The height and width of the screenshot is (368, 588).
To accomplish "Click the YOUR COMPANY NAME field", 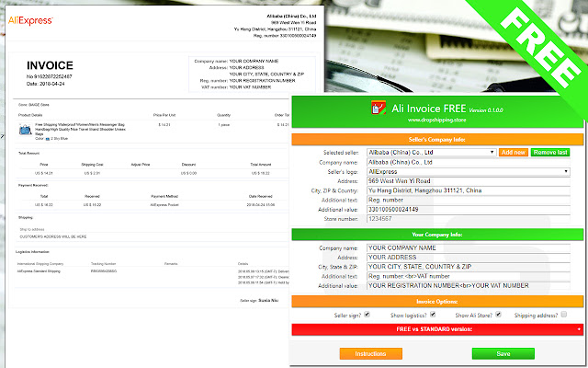I will click(x=468, y=247).
